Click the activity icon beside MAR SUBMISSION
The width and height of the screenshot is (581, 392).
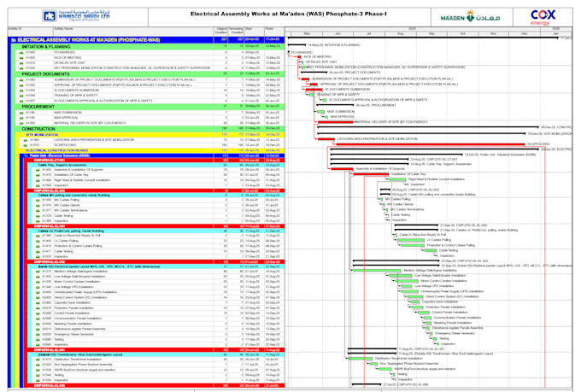tap(21, 113)
